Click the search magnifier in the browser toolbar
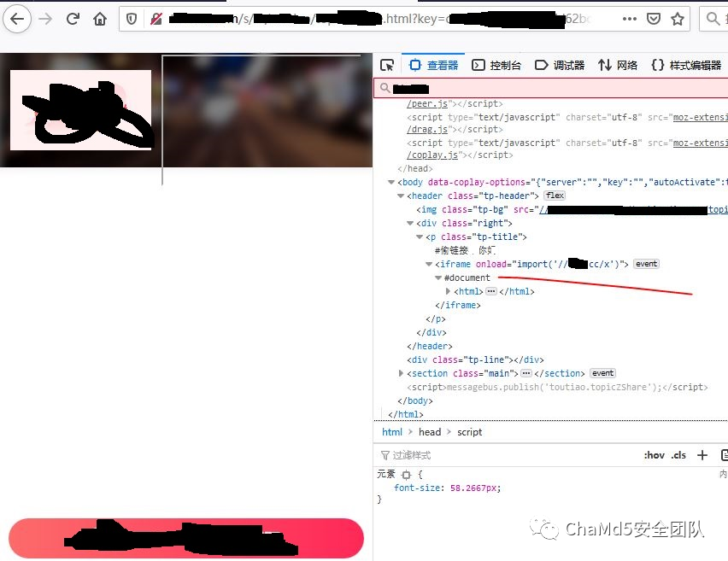The image size is (728, 561). [713, 19]
